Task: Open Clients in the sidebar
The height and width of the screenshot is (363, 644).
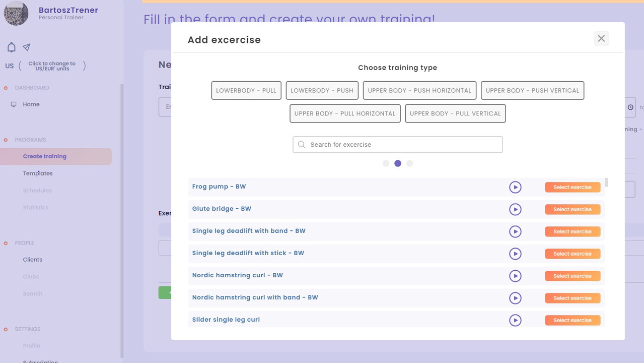Action: (33, 260)
